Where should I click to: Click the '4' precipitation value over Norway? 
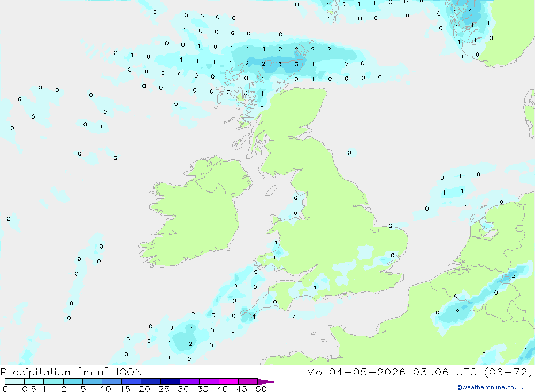coord(470,11)
